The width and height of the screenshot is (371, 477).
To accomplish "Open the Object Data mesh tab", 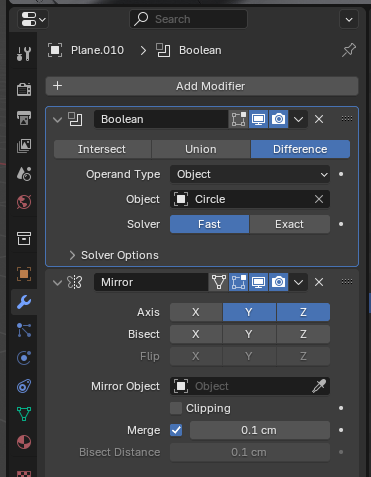I will click(x=24, y=414).
